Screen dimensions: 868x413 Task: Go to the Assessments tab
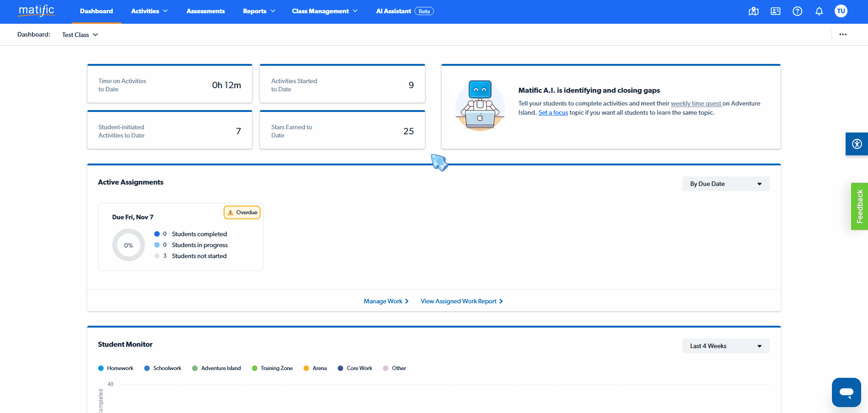click(205, 11)
